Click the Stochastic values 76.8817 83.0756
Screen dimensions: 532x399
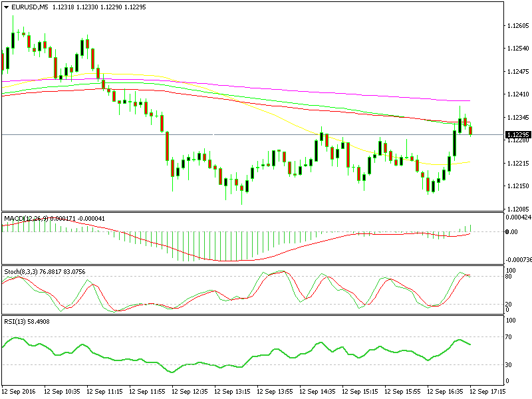[x=63, y=272]
